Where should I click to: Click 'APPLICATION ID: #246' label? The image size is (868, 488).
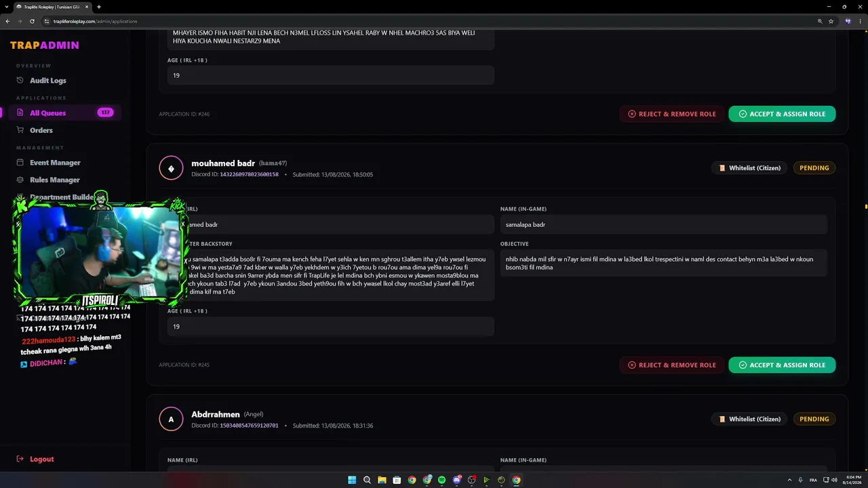[x=184, y=115]
